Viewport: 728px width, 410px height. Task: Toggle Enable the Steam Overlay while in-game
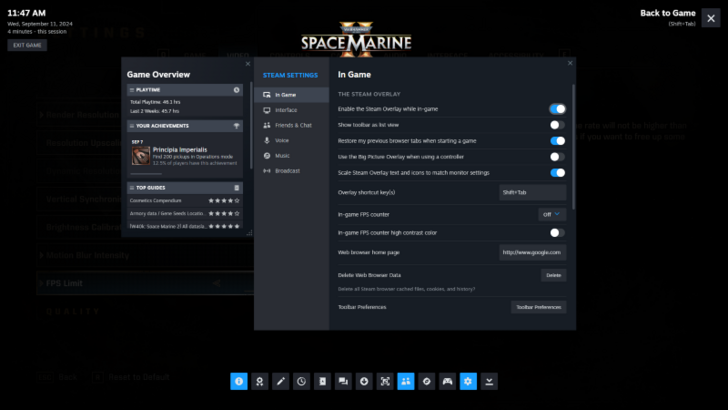tap(557, 109)
